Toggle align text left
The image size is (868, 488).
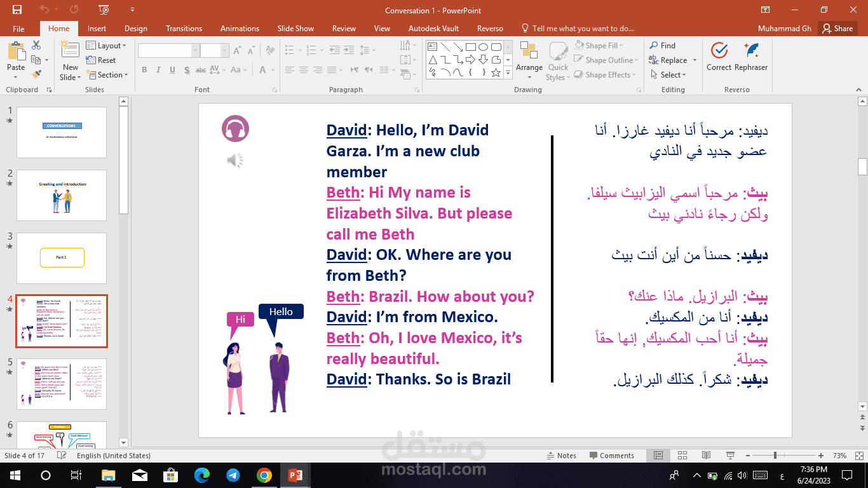coord(290,70)
